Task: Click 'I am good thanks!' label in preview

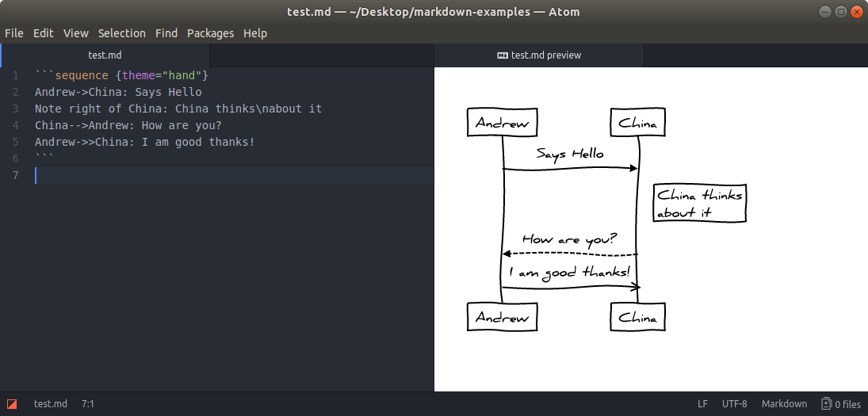Action: click(x=570, y=272)
